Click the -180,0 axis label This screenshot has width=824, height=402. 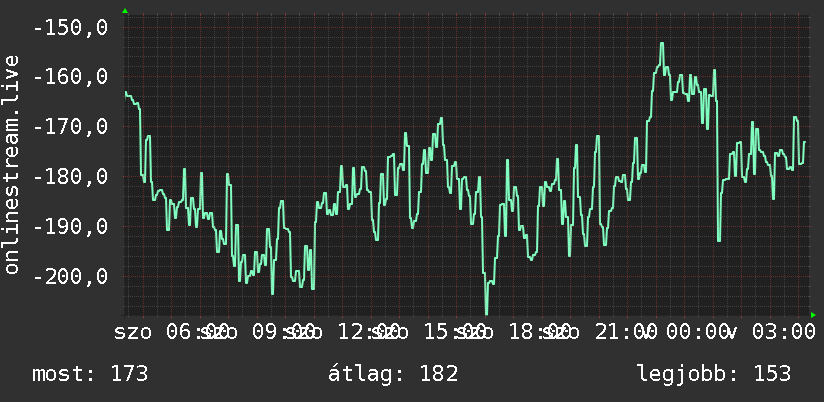click(x=70, y=177)
